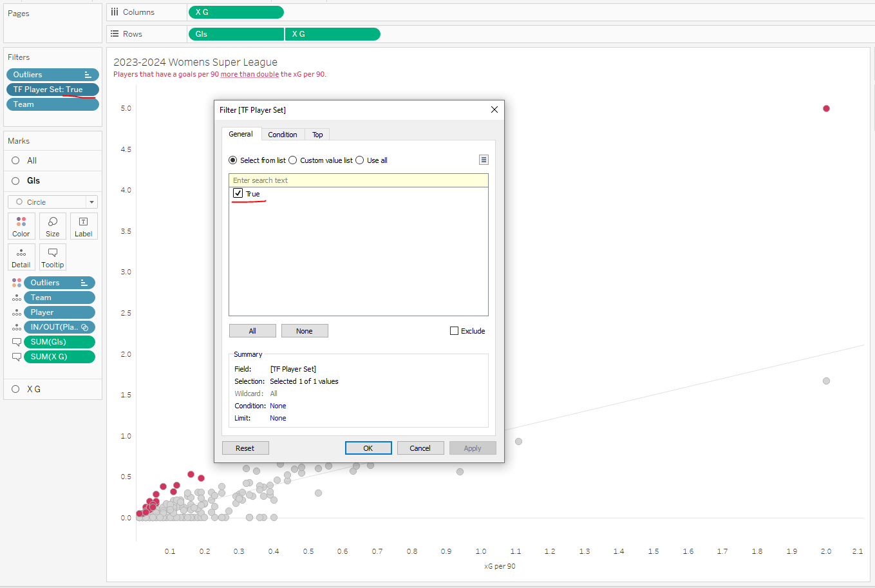Click the Detail mark card icon
The width and height of the screenshot is (875, 588).
pos(21,257)
